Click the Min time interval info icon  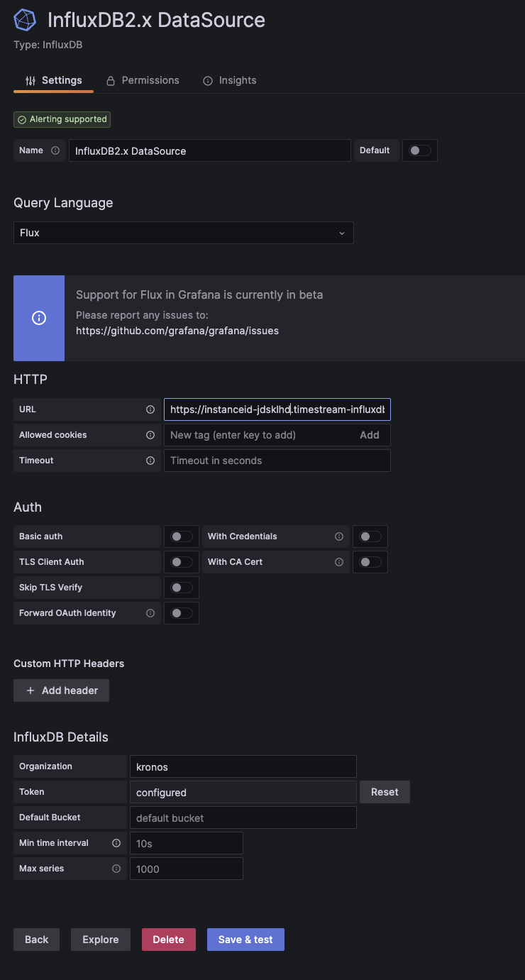click(116, 843)
